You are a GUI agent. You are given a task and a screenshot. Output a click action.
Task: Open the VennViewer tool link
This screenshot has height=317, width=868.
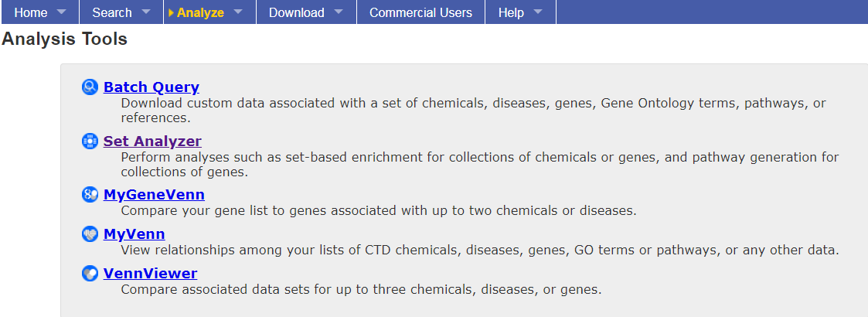pos(150,273)
